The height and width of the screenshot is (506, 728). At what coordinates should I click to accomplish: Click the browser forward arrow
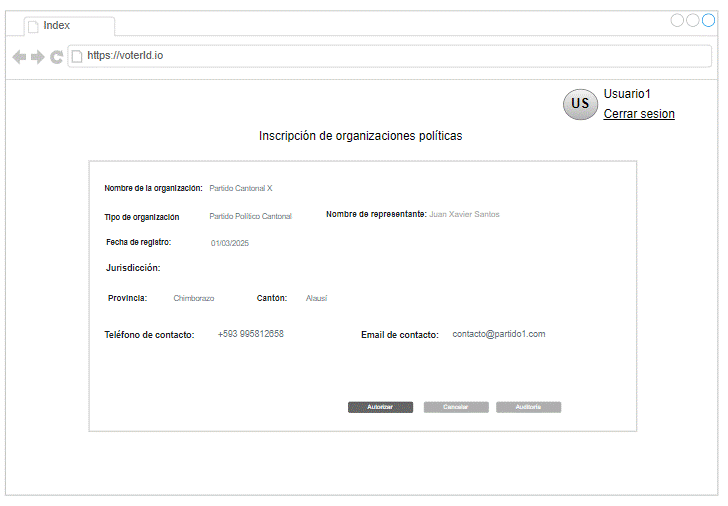pyautogui.click(x=38, y=57)
